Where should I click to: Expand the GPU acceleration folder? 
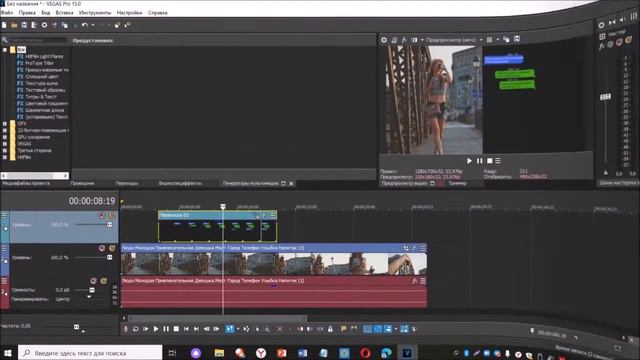(5, 137)
